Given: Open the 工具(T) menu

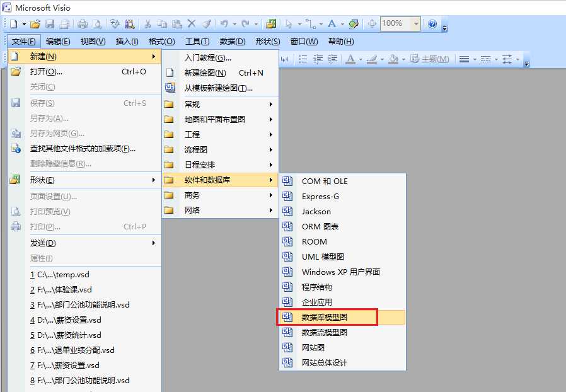Looking at the screenshot, I should tap(197, 42).
